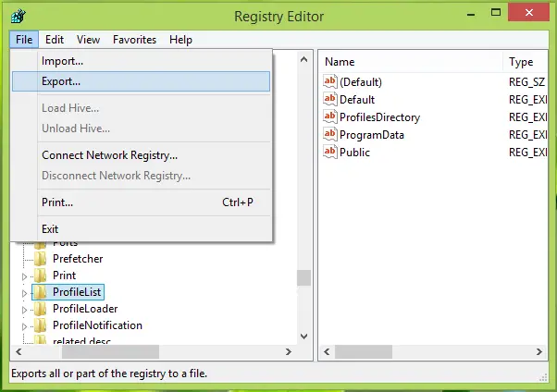Click the values pane horizontal scrollbar thumb
This screenshot has width=557, height=392.
click(364, 351)
